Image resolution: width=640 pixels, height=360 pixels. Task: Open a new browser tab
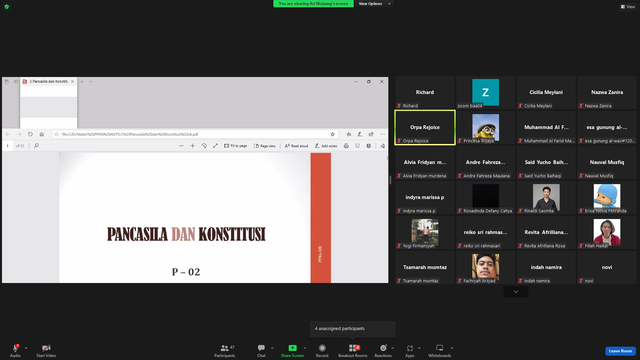[x=82, y=82]
